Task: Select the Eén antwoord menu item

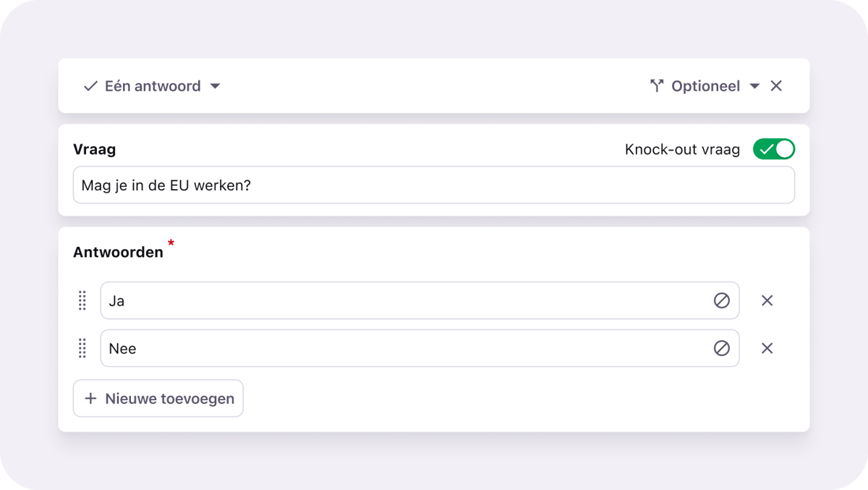Action: point(152,85)
